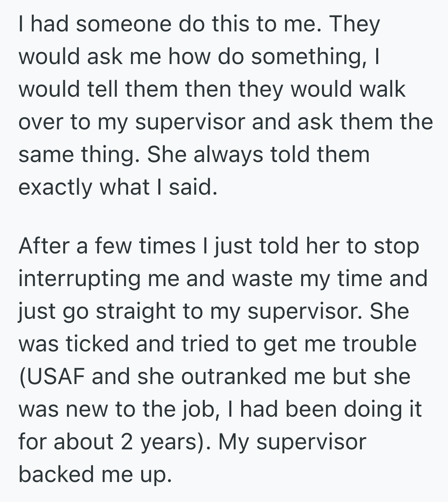The height and width of the screenshot is (502, 448).
Task: Click the word "something" in first paragraph
Action: (x=308, y=57)
